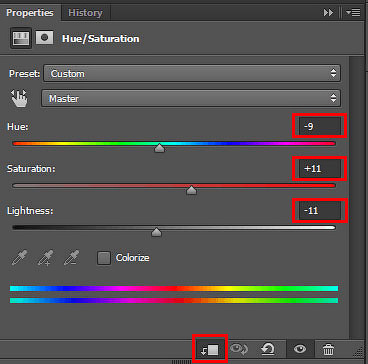368x364 pixels.
Task: Open the Preset dropdown showing Custom
Action: pyautogui.click(x=192, y=74)
